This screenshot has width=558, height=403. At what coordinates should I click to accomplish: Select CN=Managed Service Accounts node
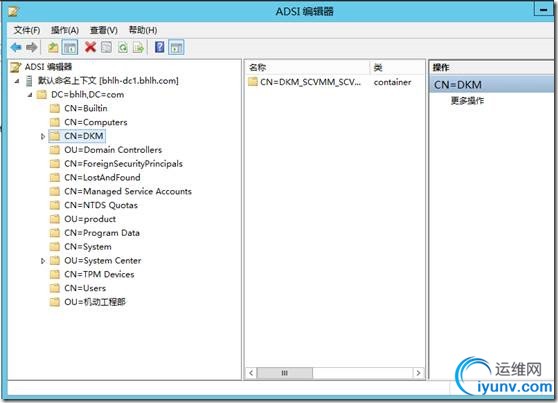point(128,192)
